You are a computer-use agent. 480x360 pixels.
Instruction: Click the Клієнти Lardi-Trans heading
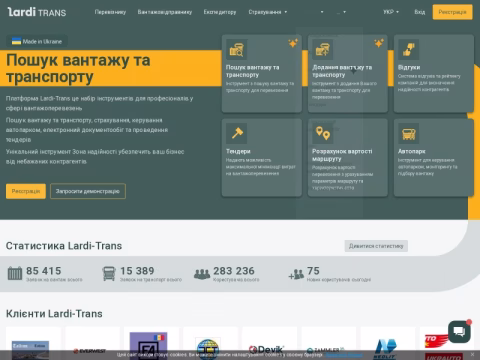tap(54, 314)
